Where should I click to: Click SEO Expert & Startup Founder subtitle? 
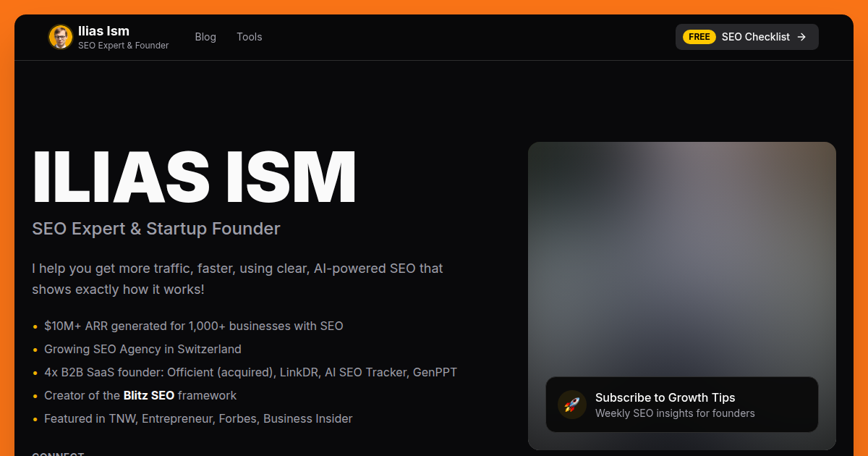pos(156,229)
